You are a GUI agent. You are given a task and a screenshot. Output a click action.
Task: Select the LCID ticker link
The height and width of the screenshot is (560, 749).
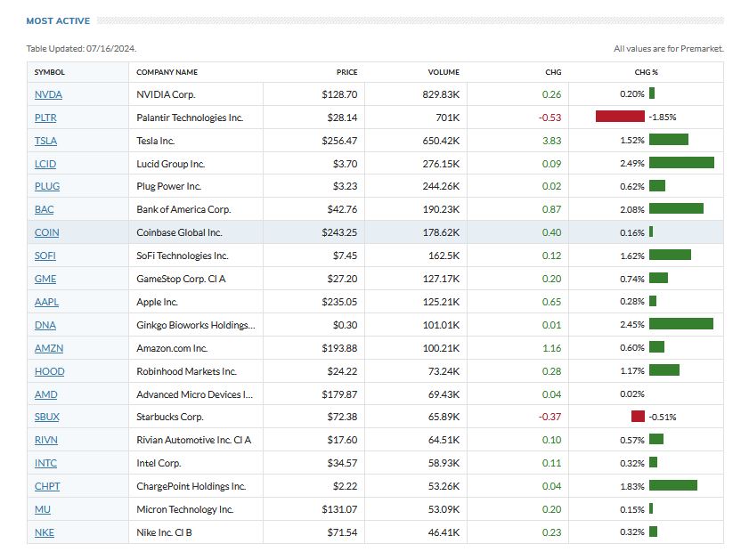click(x=46, y=164)
